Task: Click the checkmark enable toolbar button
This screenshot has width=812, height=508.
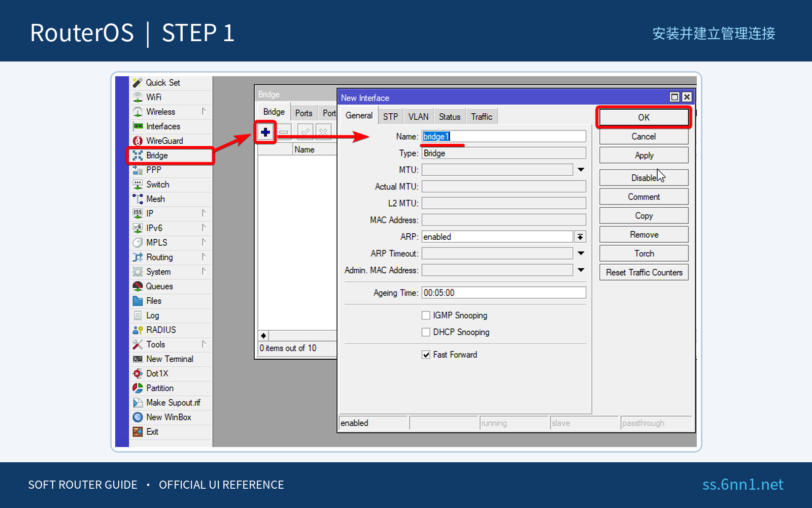Action: click(x=305, y=133)
